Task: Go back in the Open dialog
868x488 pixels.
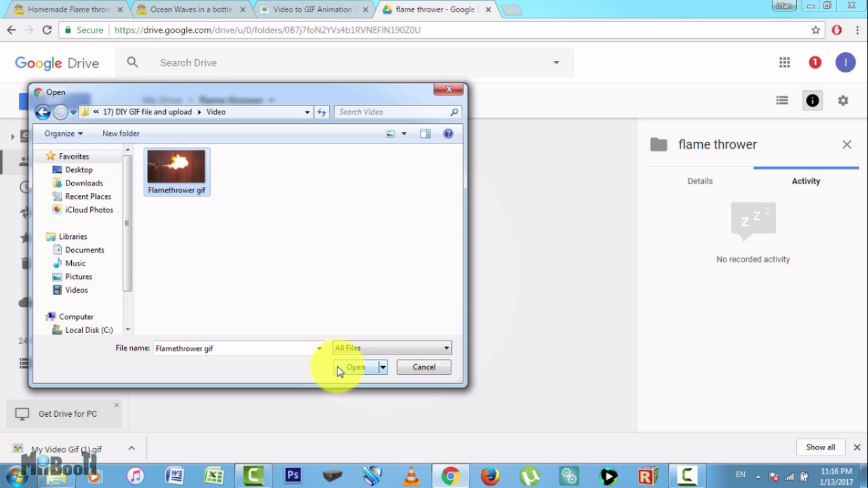Action: tap(43, 112)
